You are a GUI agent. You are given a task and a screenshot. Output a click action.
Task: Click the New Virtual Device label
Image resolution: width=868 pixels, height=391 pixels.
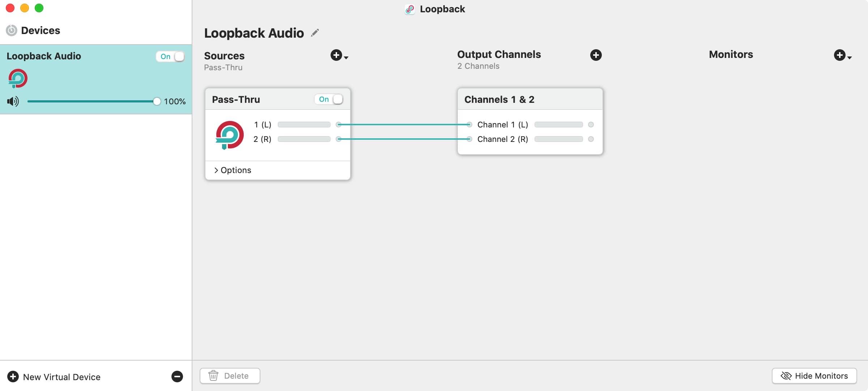(62, 377)
